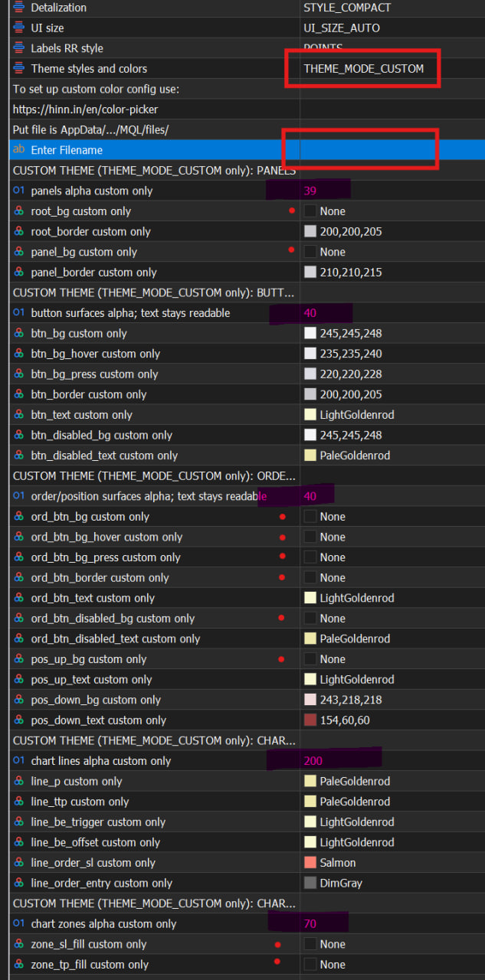Screen dimensions: 485x980
Task: Click the enum icon beside Labels RR style
Action: (19, 48)
